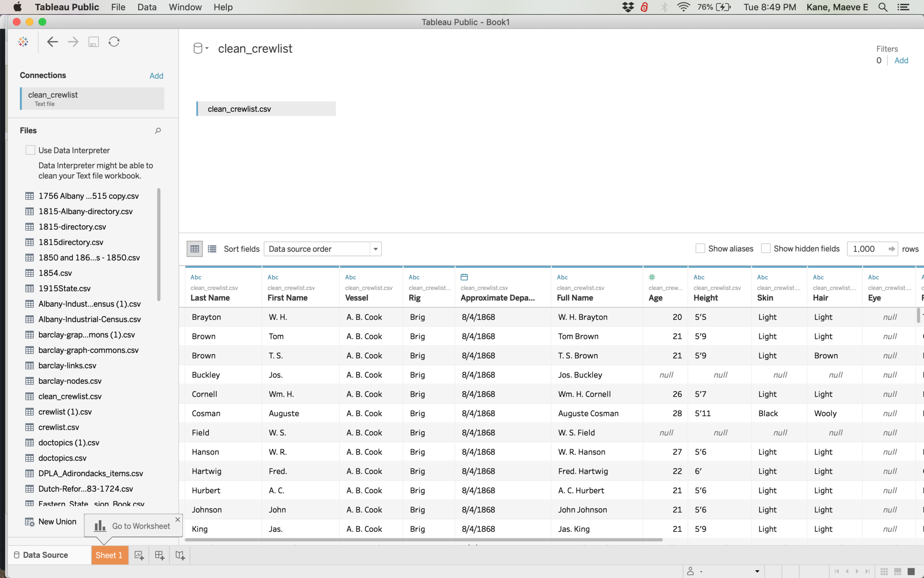Screen dimensions: 924x578
Task: Open the Data menu
Action: pos(147,7)
